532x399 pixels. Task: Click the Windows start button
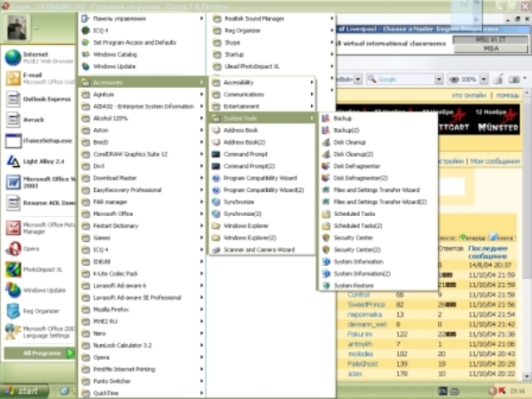click(24, 392)
